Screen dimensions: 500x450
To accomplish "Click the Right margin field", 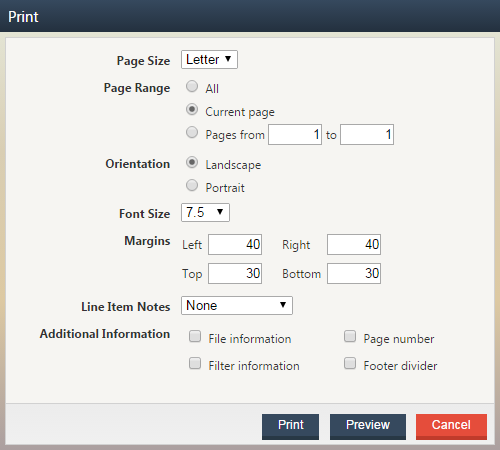I will (354, 244).
